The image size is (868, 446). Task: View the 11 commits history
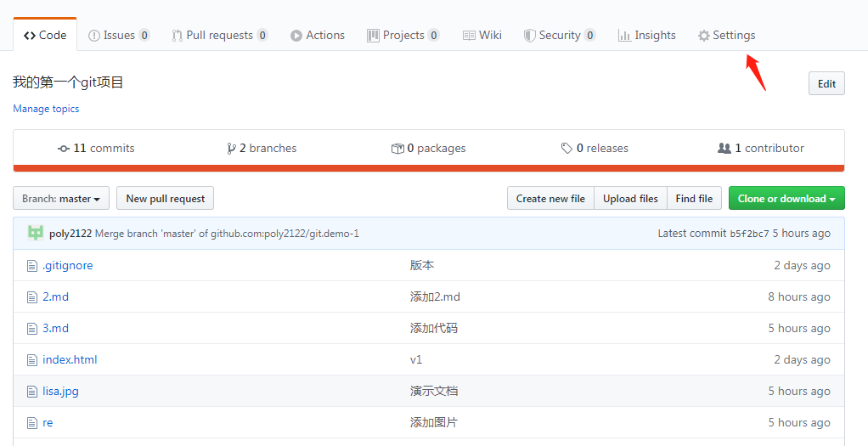pos(96,148)
